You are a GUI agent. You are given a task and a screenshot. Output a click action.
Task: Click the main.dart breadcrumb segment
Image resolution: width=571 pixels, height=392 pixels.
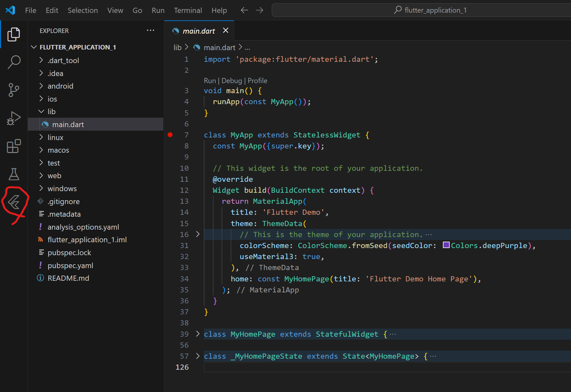pos(220,48)
